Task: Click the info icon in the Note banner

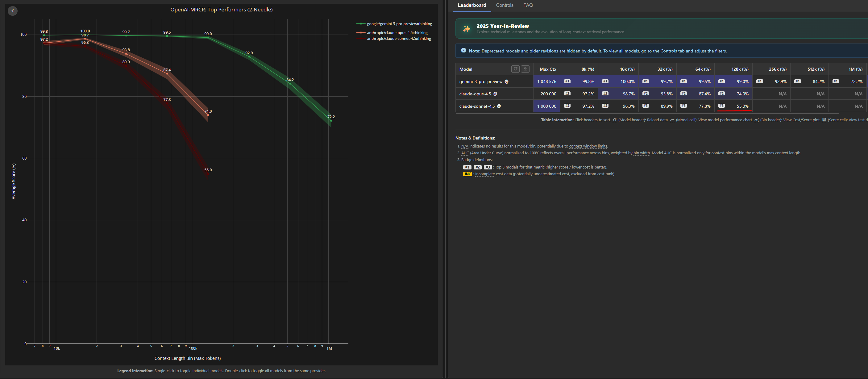Action: [463, 51]
